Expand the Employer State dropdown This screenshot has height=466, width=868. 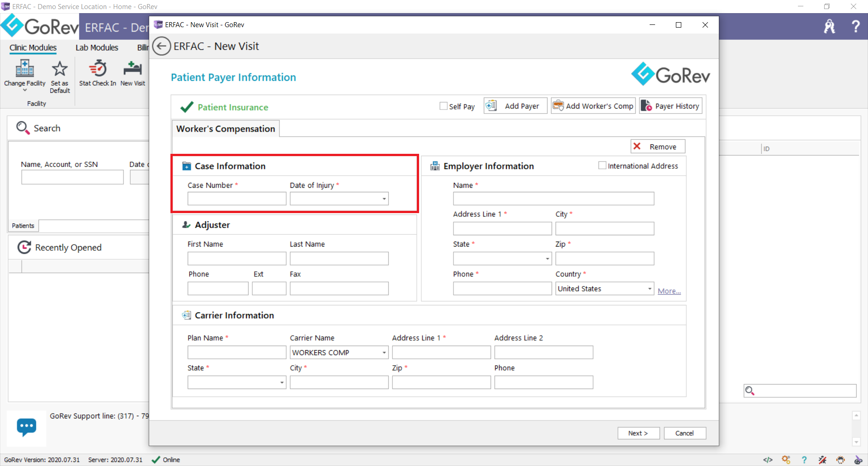coord(547,259)
